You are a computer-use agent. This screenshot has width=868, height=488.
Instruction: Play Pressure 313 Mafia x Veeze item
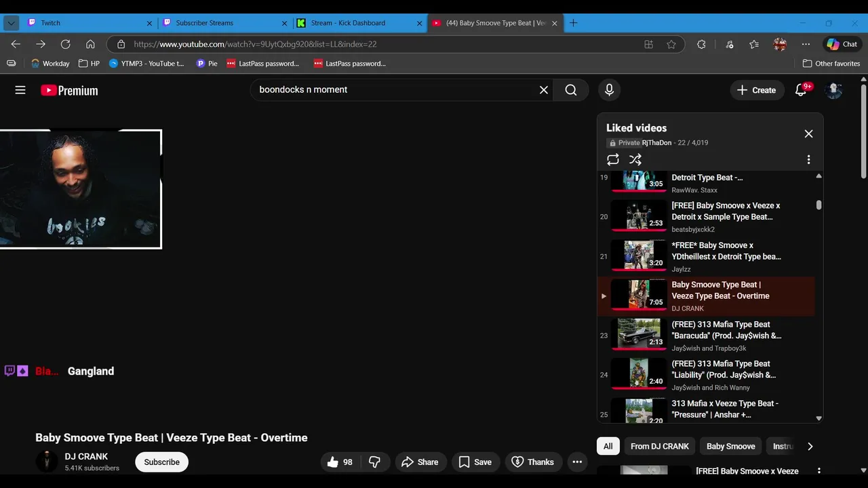tap(706, 409)
